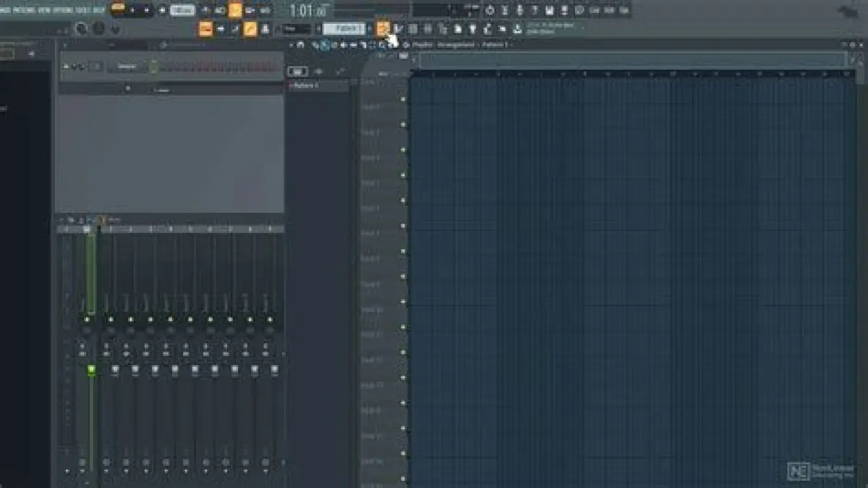Open the Piano roll view
Screen dimensions: 868x488
point(398,29)
